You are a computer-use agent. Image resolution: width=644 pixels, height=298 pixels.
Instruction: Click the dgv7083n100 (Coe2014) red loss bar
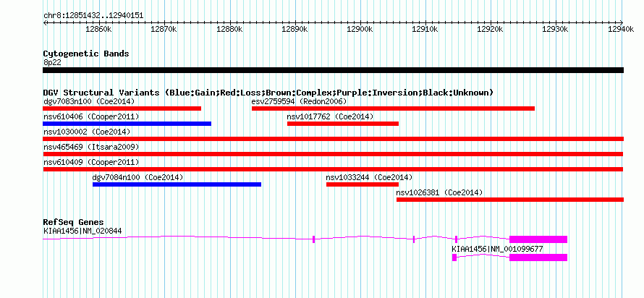click(x=122, y=108)
